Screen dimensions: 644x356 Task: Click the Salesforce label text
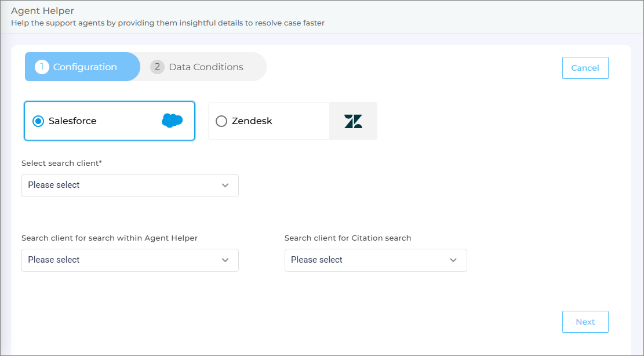click(72, 121)
